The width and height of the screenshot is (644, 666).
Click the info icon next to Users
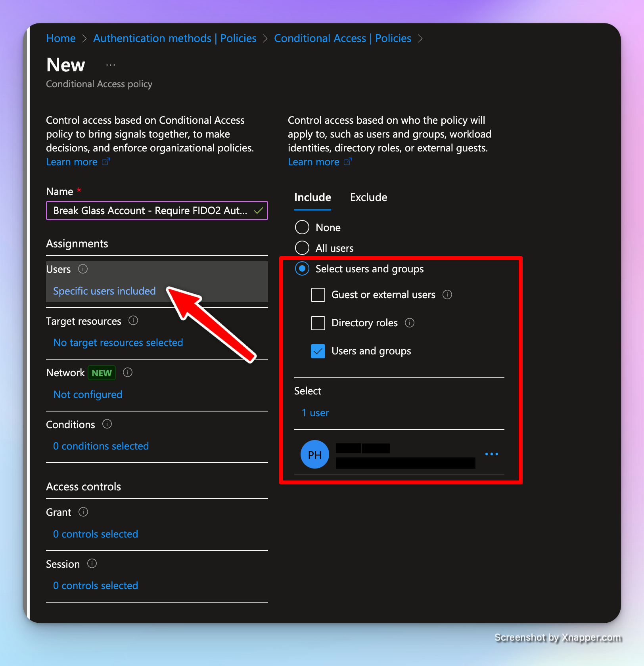click(x=83, y=269)
